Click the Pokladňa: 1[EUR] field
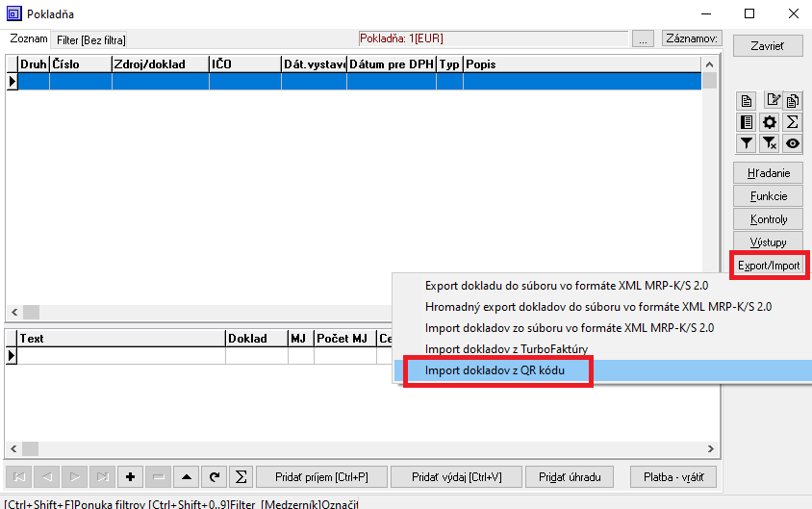 (x=492, y=39)
